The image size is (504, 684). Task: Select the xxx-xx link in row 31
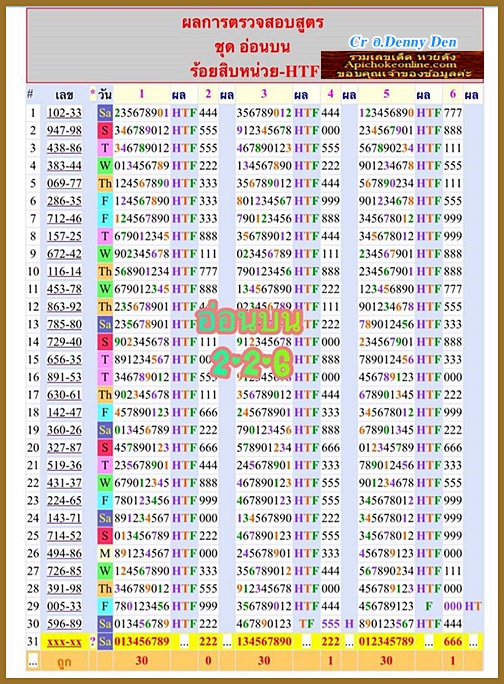64,642
